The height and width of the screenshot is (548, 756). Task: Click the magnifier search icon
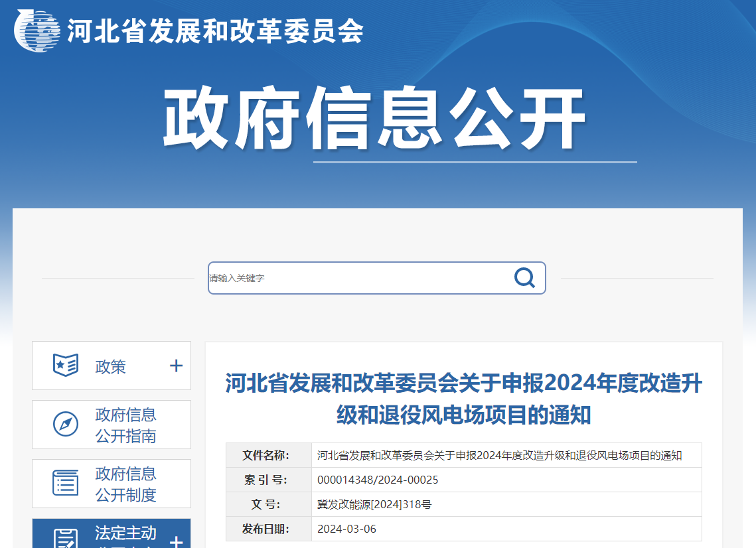click(524, 277)
